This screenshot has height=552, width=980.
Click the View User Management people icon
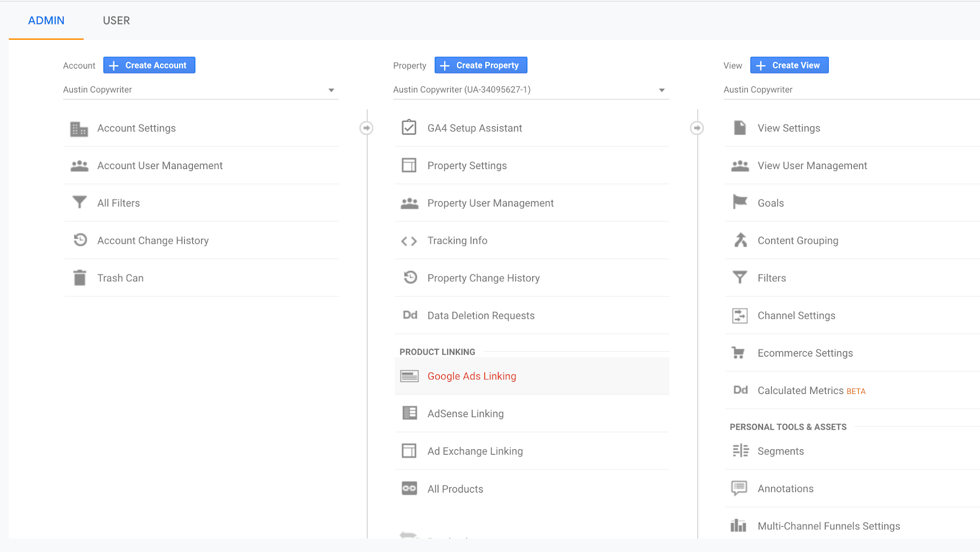740,166
